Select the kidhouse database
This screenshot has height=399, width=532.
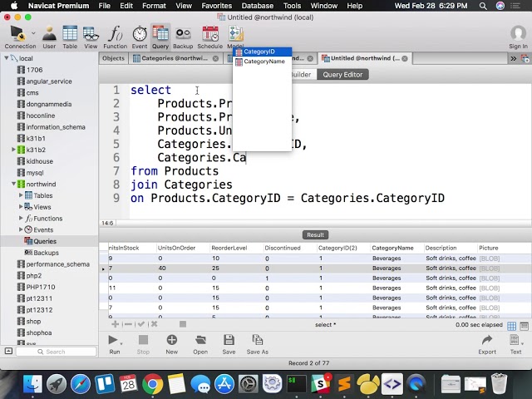coord(39,161)
